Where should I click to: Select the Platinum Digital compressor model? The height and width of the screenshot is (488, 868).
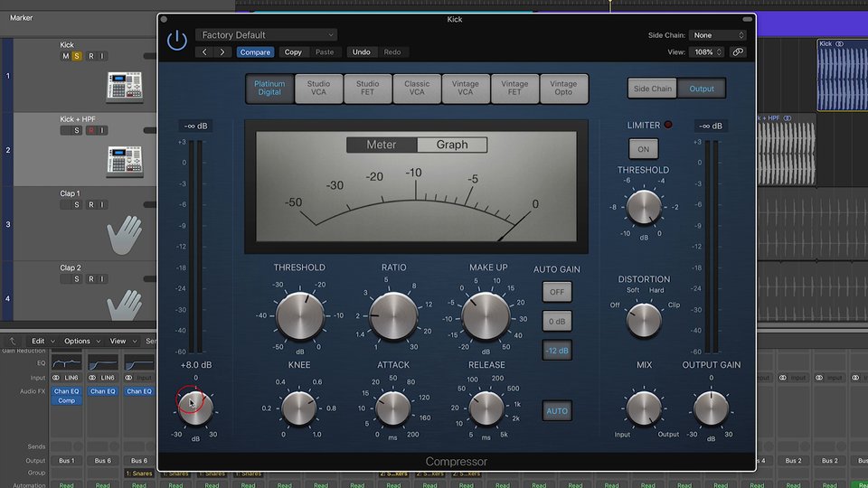[269, 89]
